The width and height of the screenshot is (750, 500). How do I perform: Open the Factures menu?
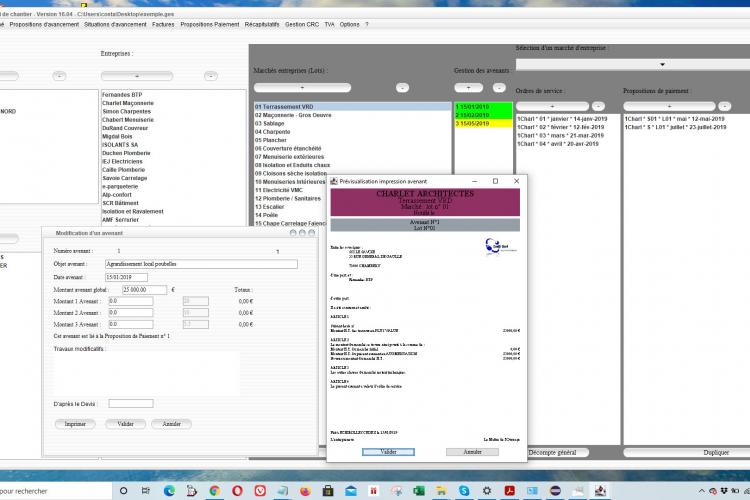tap(163, 24)
